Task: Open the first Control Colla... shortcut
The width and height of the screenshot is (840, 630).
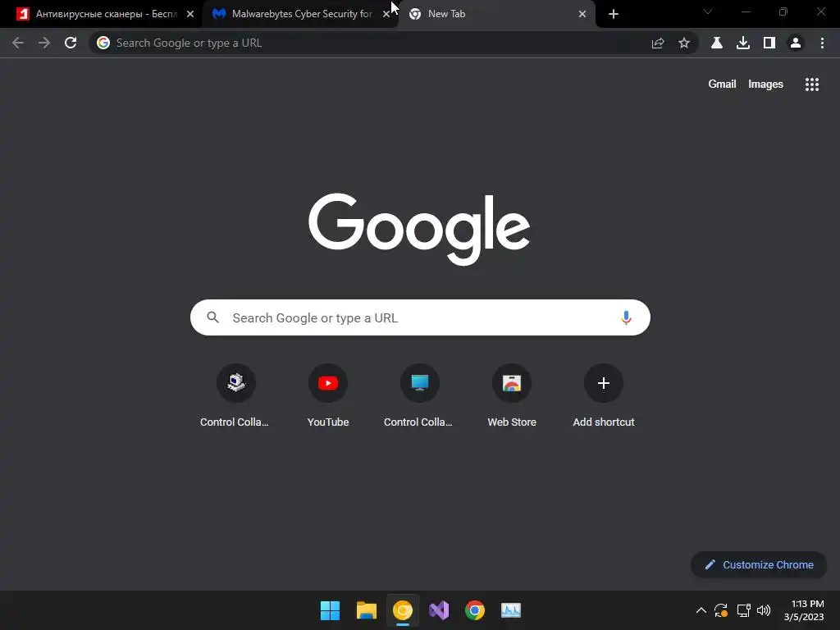Action: pos(235,395)
